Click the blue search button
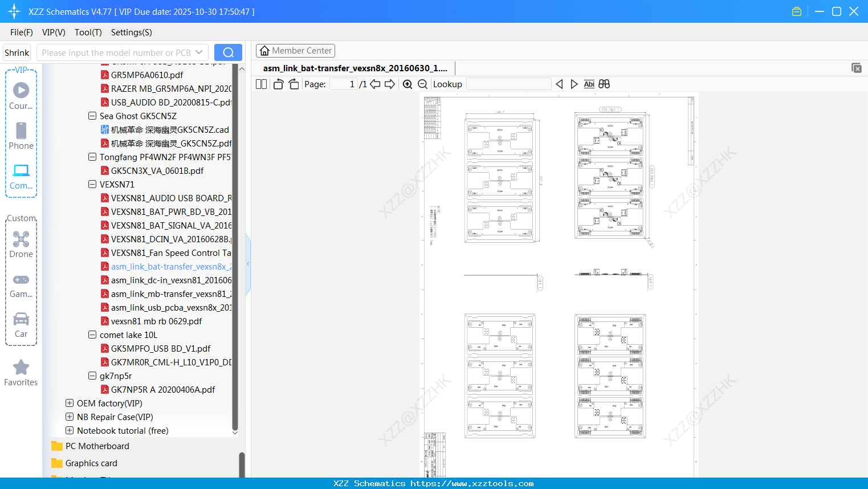This screenshot has height=489, width=868. 228,52
